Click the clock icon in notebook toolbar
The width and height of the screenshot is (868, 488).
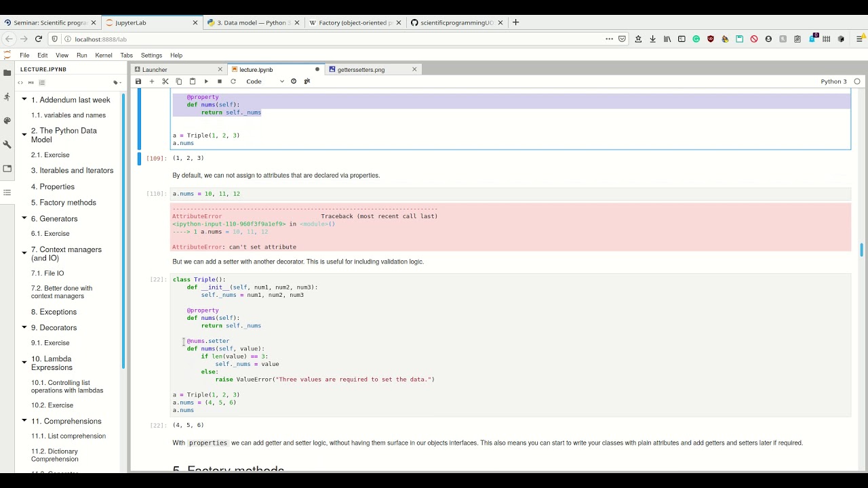point(294,81)
